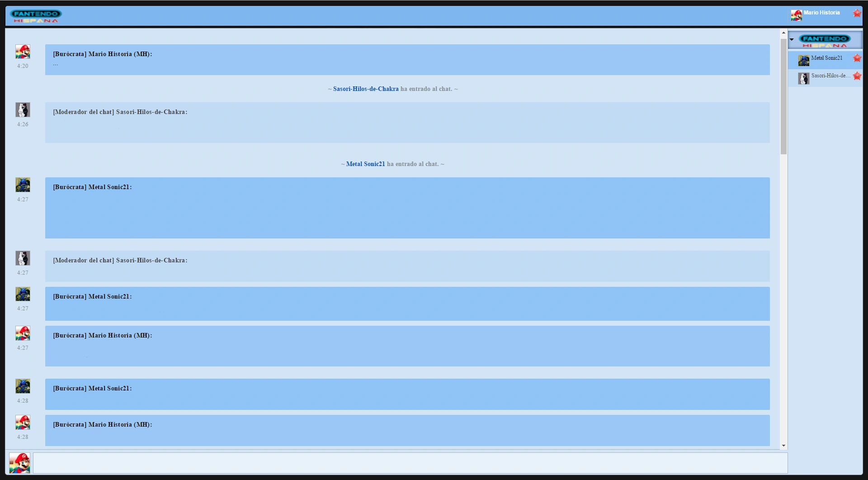Image resolution: width=868 pixels, height=480 pixels.
Task: Select Sasori-Hilos-de... in the user list
Action: coord(830,76)
